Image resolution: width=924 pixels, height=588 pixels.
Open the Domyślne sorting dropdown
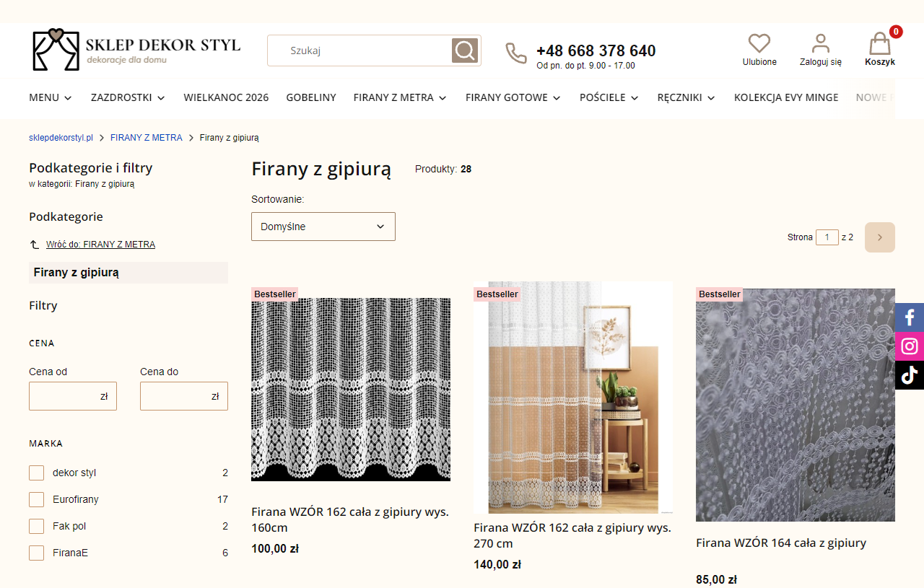coord(323,226)
